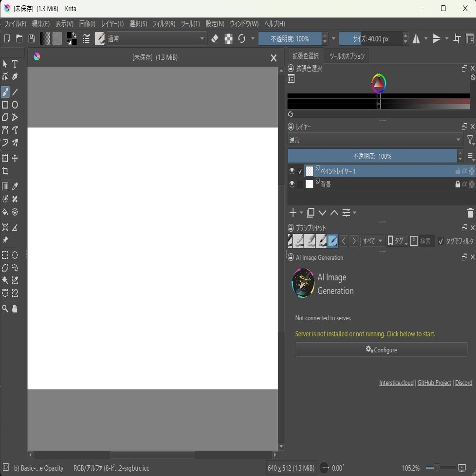476x476 pixels.
Task: Open フィルタ menu
Action: (x=164, y=24)
